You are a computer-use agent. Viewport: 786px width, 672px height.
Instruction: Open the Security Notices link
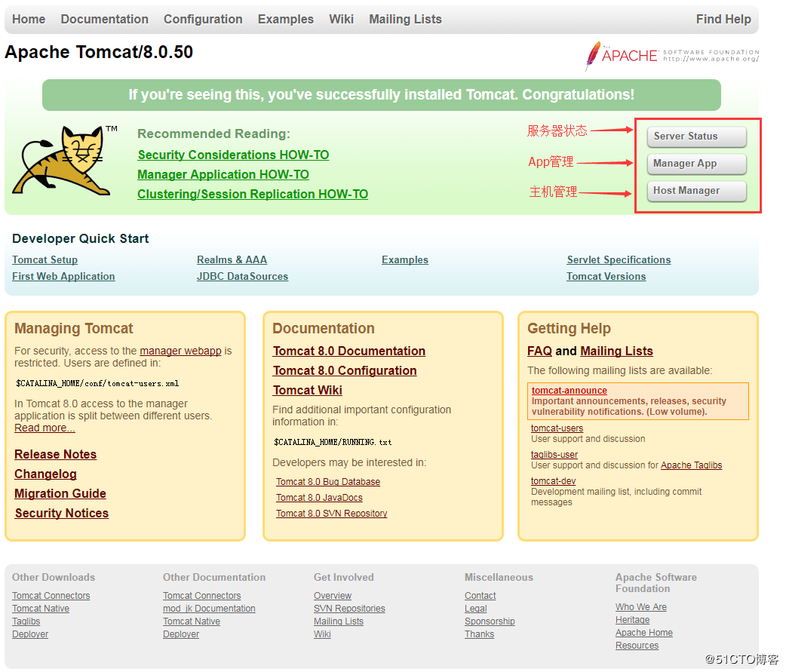coord(62,513)
